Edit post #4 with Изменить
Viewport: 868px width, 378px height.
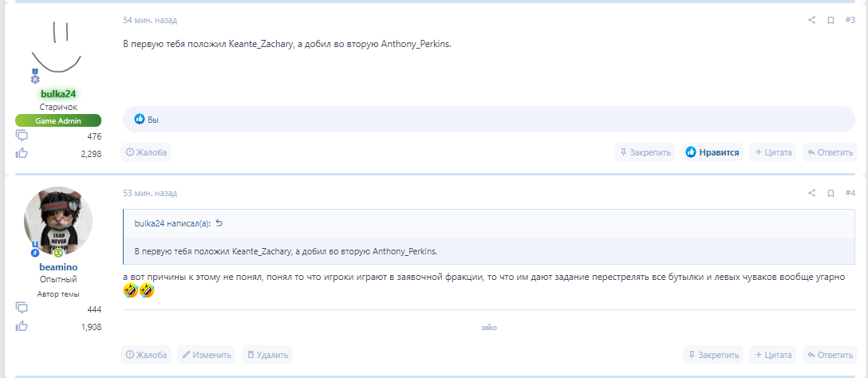tap(207, 355)
